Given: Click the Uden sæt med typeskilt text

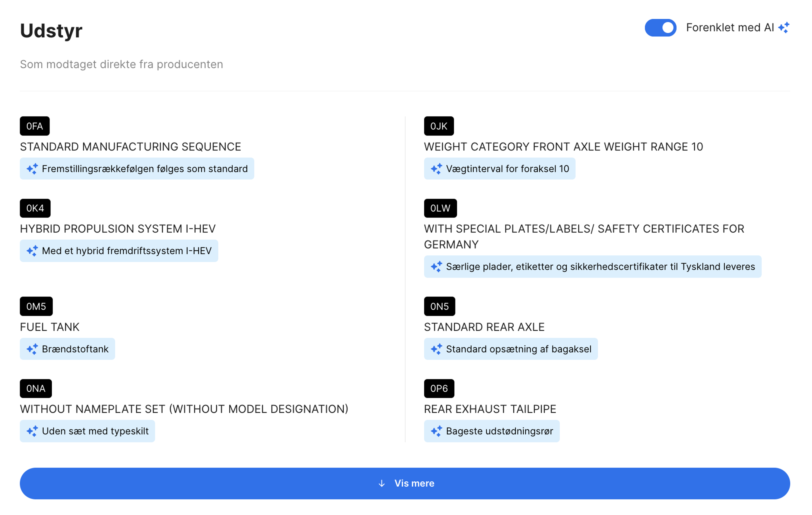Looking at the screenshot, I should 95,431.
